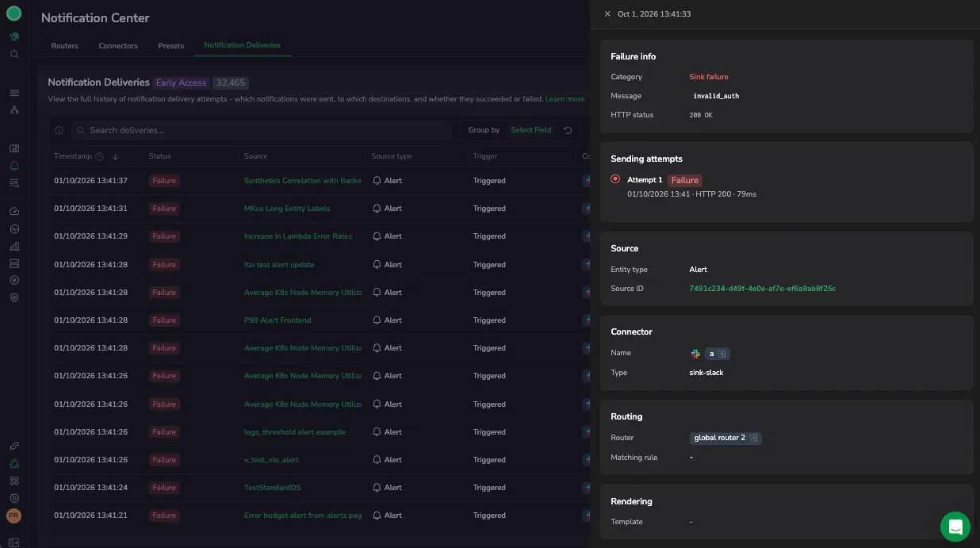The image size is (980, 548).
Task: Open the four-squares apps icon in sidebar
Action: (14, 481)
